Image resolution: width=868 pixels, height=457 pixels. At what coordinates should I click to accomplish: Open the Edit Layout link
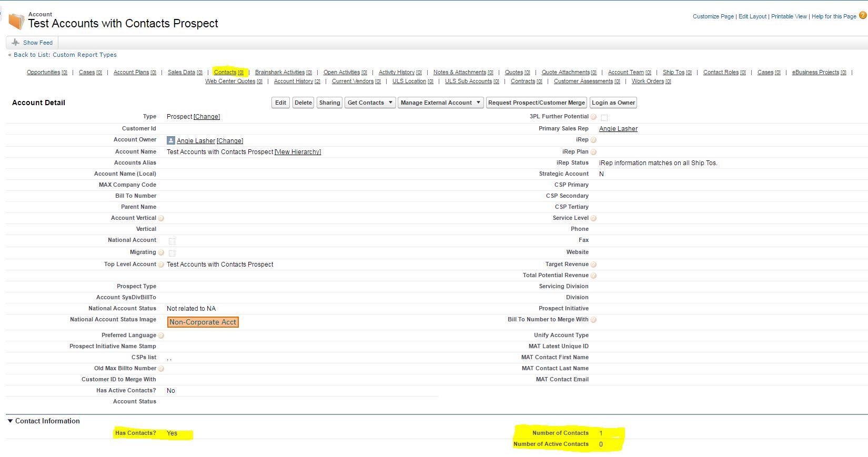click(x=752, y=16)
